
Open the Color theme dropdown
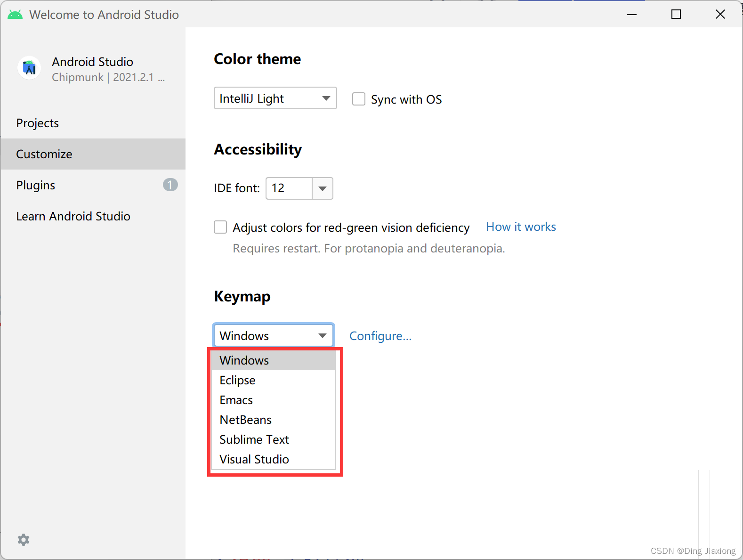click(x=275, y=98)
